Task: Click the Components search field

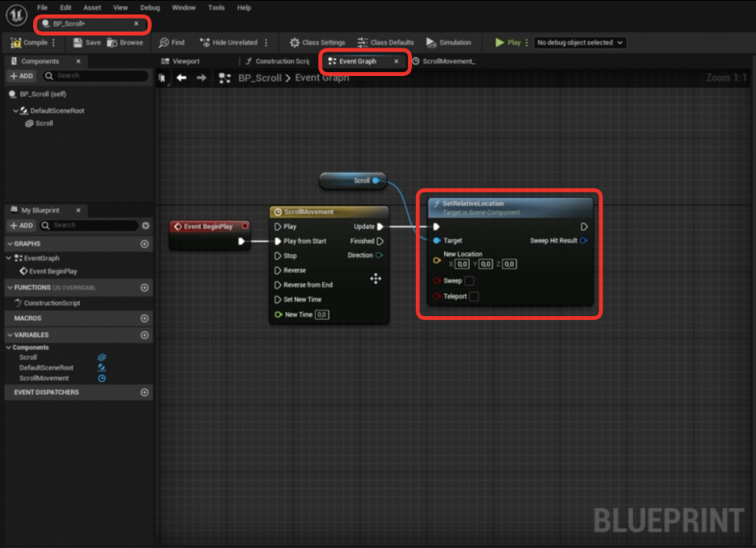Action: point(95,76)
